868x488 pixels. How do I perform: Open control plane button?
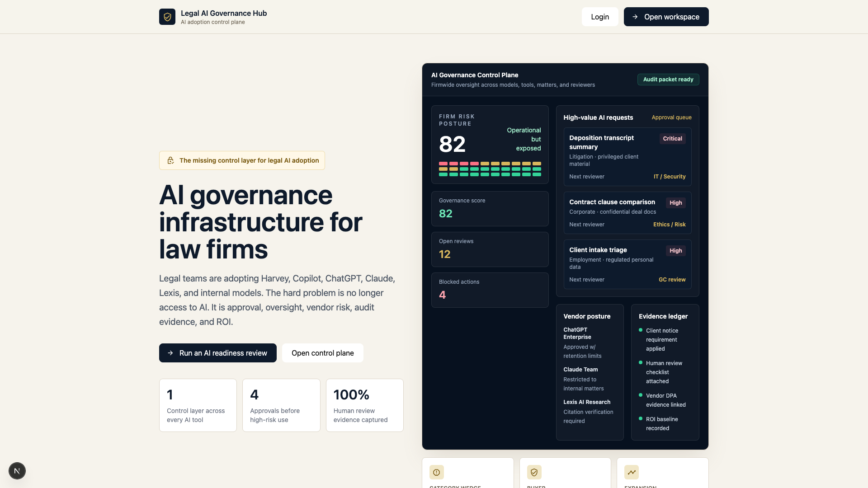coord(323,353)
